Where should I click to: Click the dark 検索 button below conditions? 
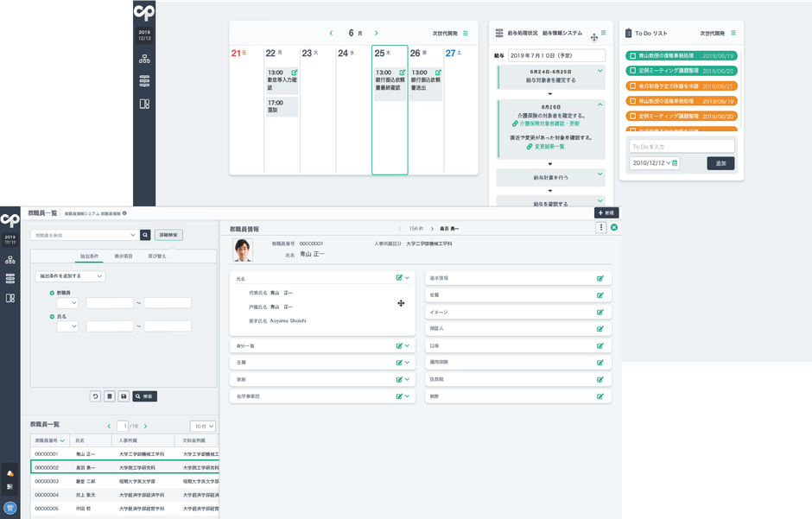pos(144,396)
